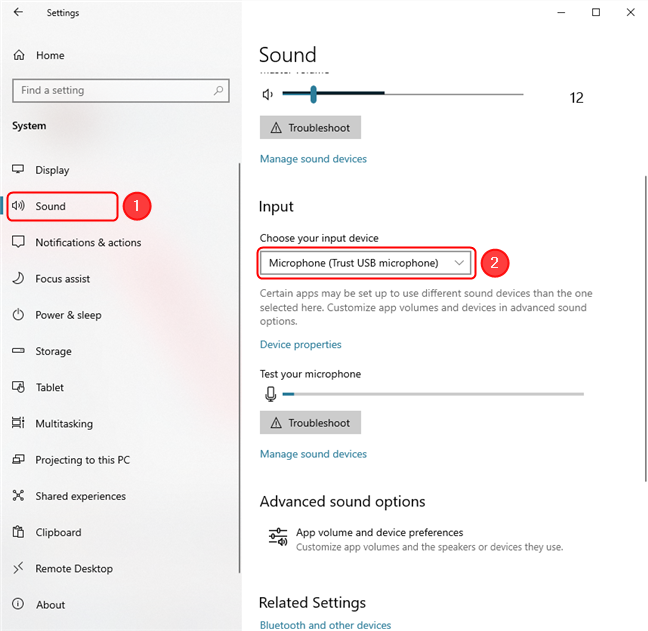The image size is (648, 631).
Task: Close the Settings window
Action: 631,12
